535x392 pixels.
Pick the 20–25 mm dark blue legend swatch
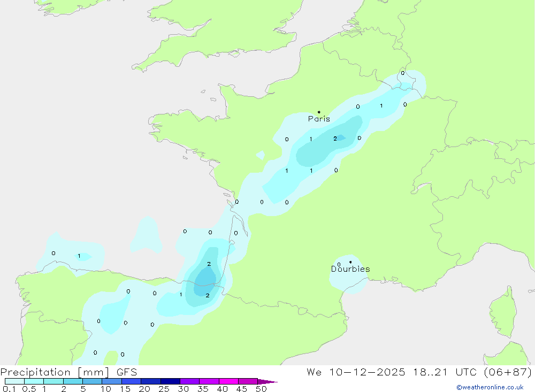[x=151, y=381]
